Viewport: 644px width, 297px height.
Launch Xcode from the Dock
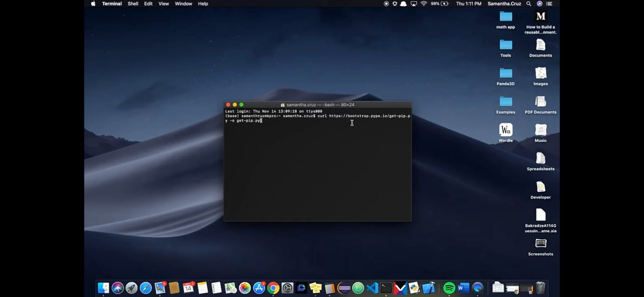pos(428,288)
